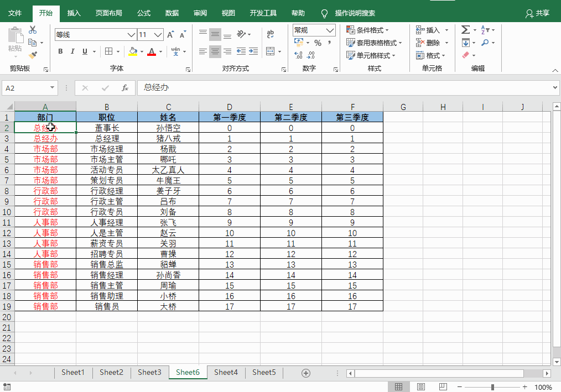Click the 格式 cells format button
This screenshot has height=392, width=561.
pos(430,55)
